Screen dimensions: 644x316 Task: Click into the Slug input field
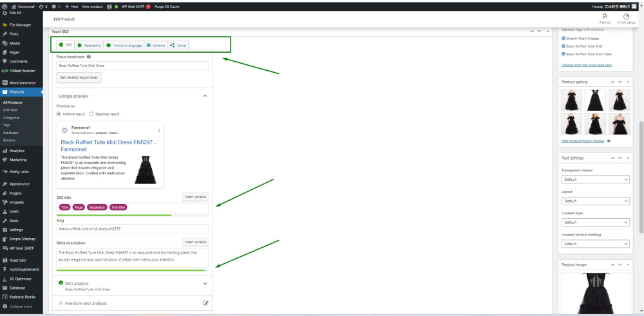click(132, 228)
